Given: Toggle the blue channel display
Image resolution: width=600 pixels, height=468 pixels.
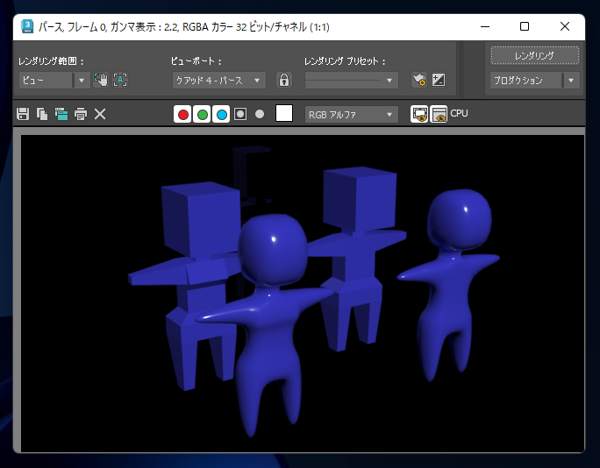Looking at the screenshot, I should tap(221, 114).
